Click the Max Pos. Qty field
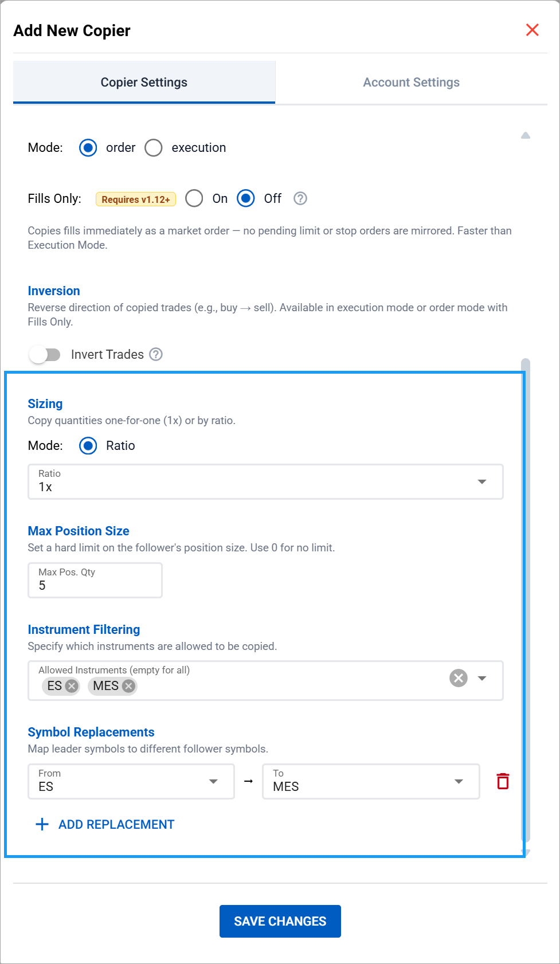The width and height of the screenshot is (560, 964). click(x=95, y=580)
